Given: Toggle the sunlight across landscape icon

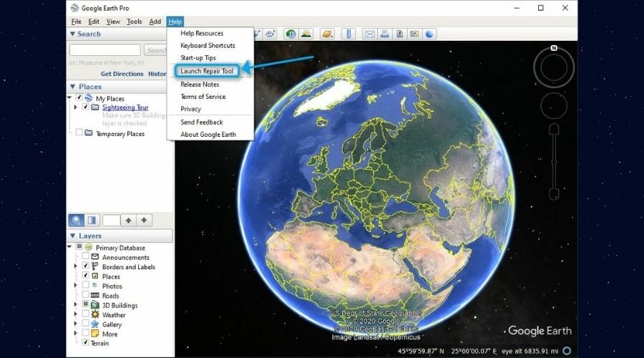Looking at the screenshot, I should pyautogui.click(x=306, y=34).
